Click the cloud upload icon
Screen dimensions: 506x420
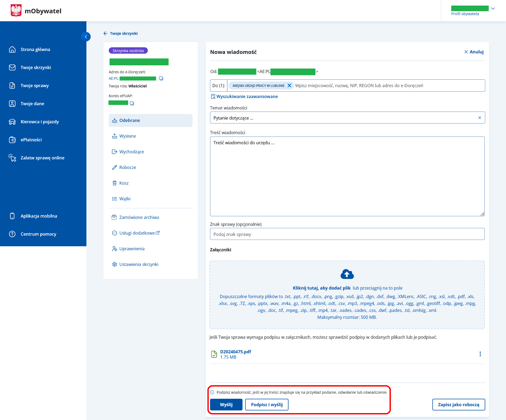[x=347, y=274]
